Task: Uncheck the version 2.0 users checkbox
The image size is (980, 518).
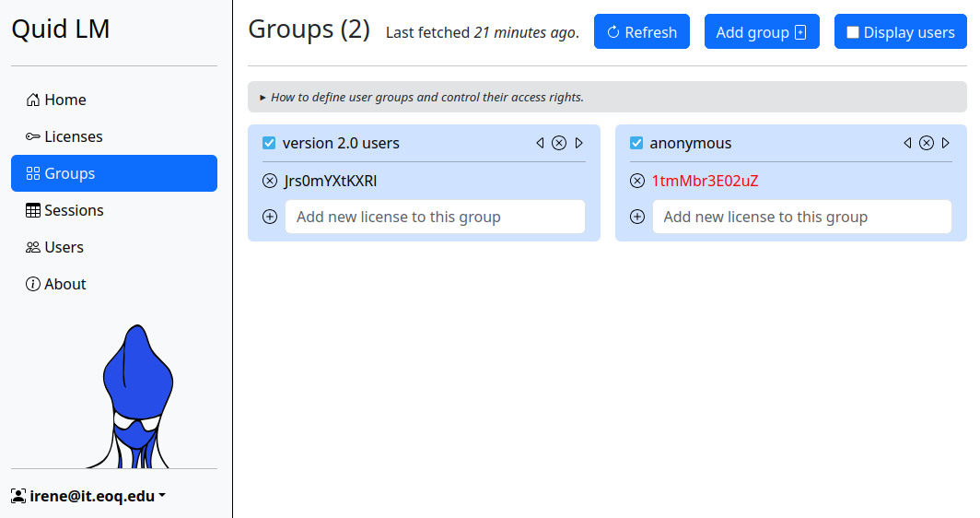Action: click(269, 143)
